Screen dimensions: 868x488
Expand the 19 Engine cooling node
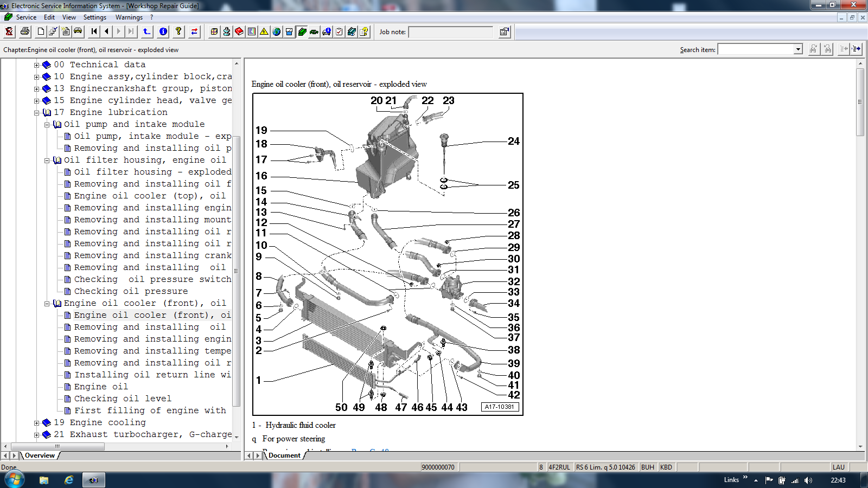(37, 423)
